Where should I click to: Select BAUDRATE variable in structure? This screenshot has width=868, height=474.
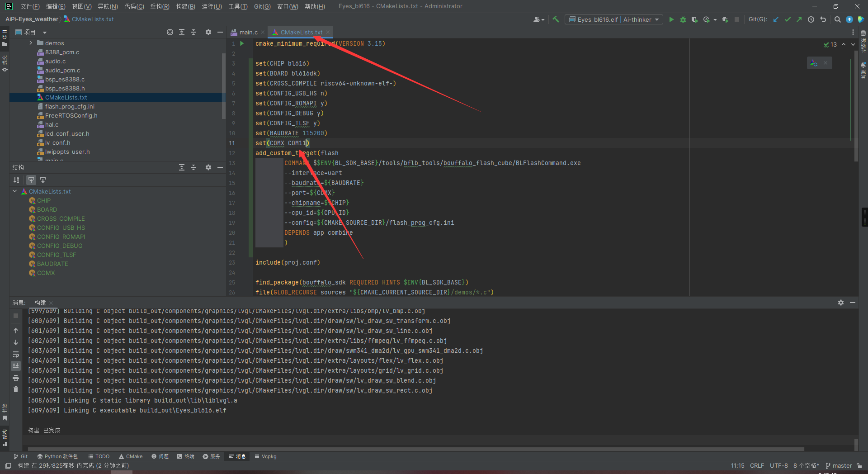coord(52,264)
